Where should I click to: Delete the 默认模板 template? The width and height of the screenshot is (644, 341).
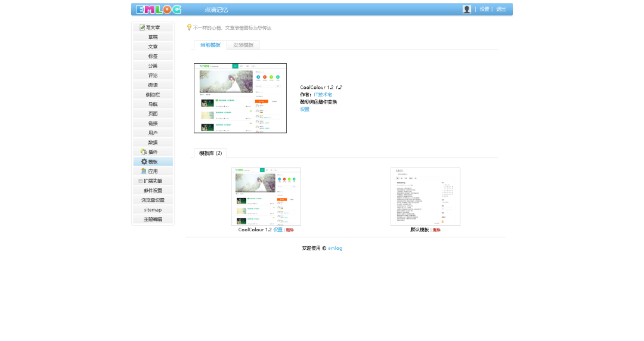tap(436, 230)
